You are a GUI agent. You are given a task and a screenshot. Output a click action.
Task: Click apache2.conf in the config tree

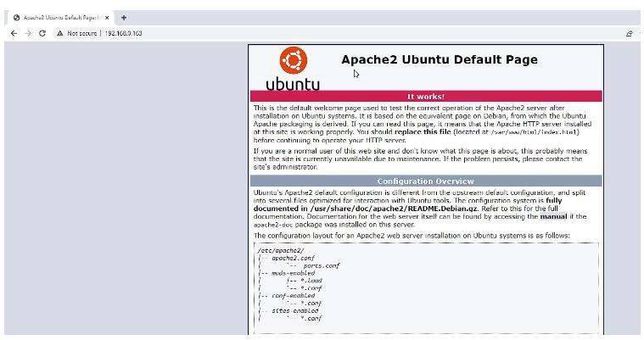(x=293, y=259)
